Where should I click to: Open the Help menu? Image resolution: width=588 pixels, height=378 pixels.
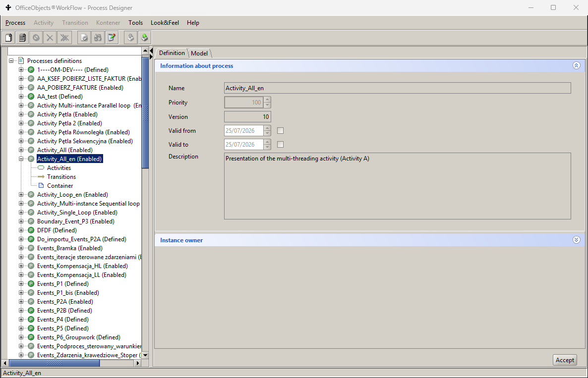193,22
